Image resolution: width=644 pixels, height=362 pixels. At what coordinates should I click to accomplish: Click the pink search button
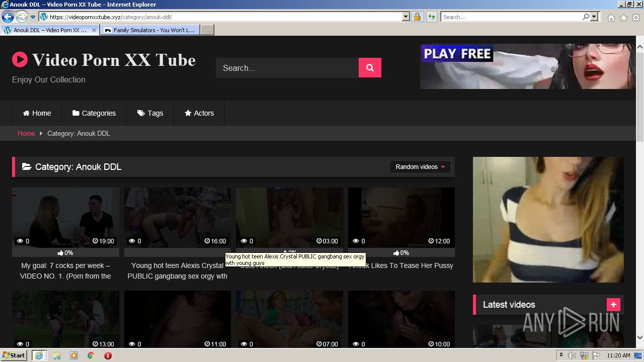[x=370, y=68]
